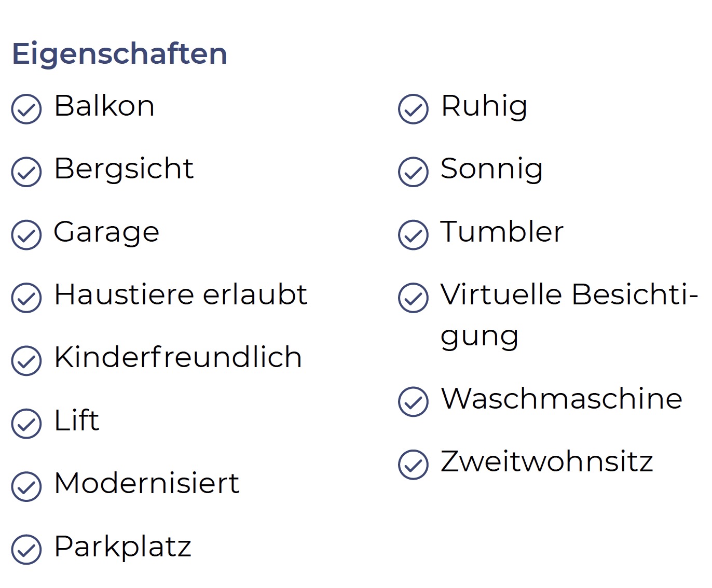
Task: Click the check icon for Haustiere erlaubt
Action: pyautogui.click(x=26, y=298)
